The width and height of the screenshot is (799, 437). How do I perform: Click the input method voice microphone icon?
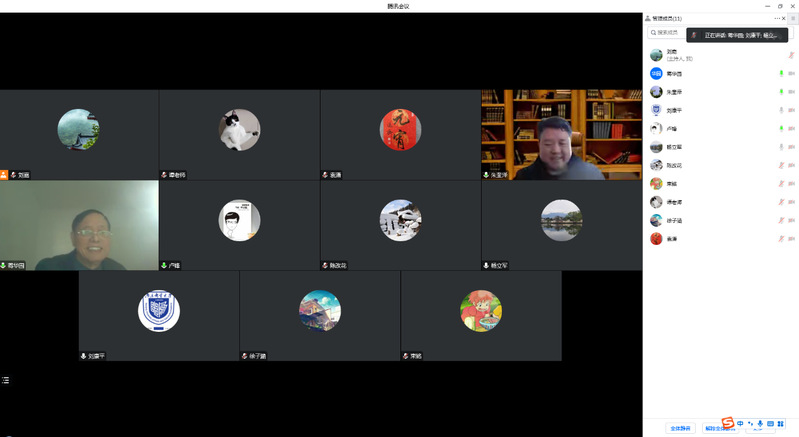coord(760,424)
